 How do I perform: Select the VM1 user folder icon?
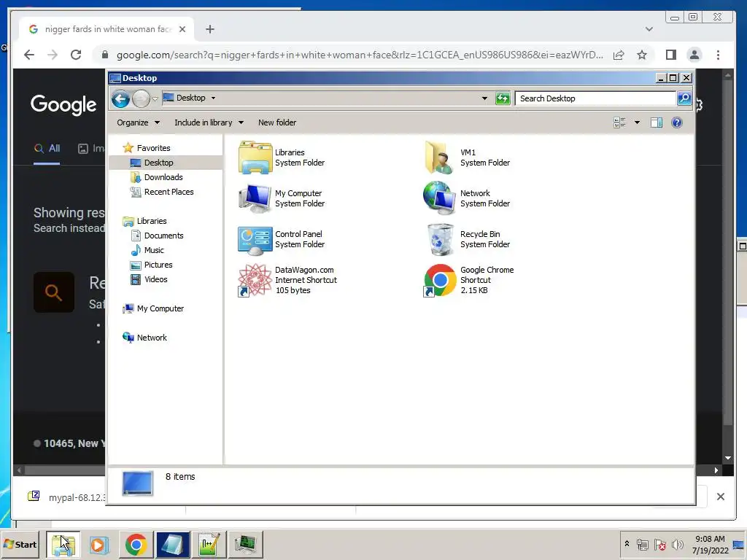(x=439, y=157)
